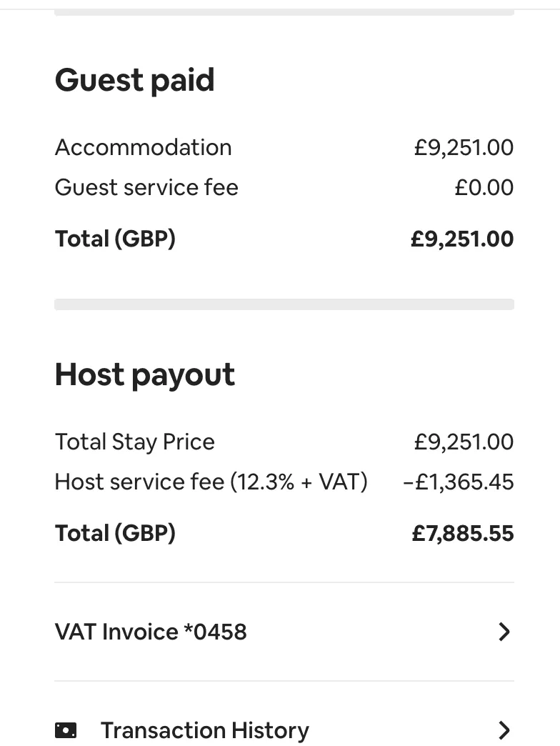Click the Guest service fee label
Screen dimensions: 560x746
coord(146,187)
